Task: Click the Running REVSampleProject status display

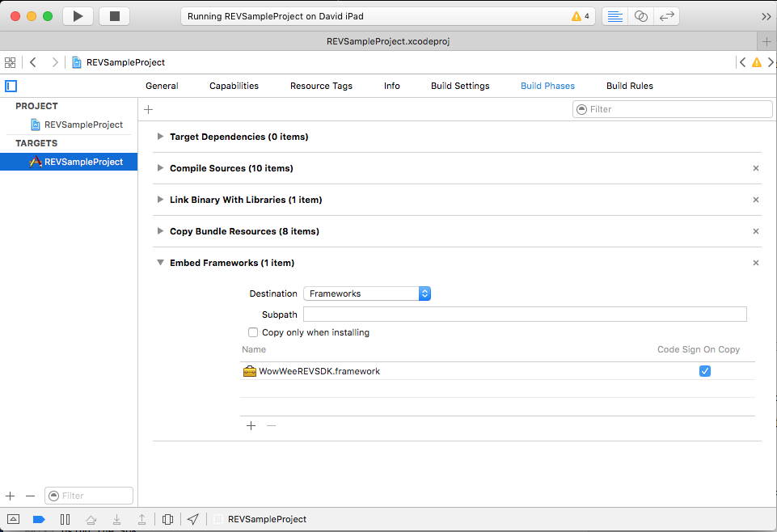Action: pos(388,16)
